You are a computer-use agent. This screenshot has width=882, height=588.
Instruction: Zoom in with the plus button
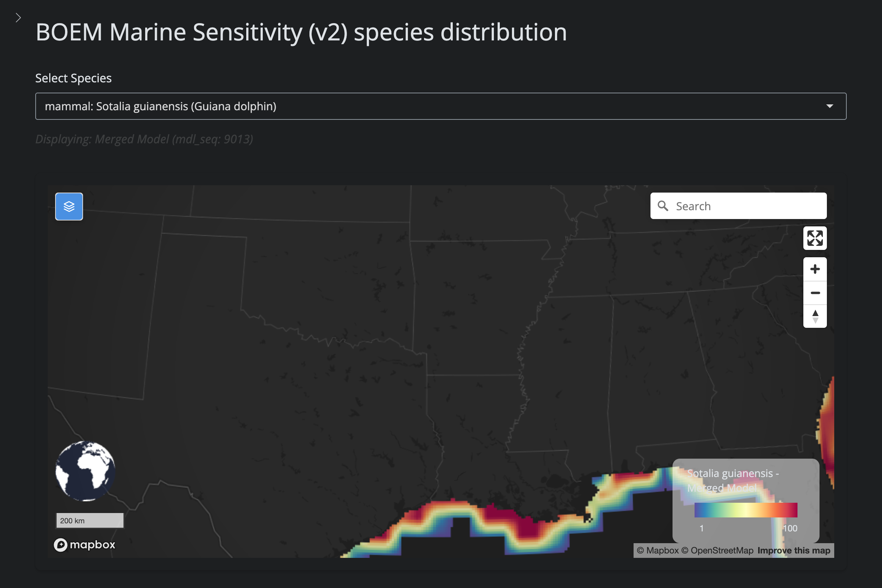click(814, 269)
